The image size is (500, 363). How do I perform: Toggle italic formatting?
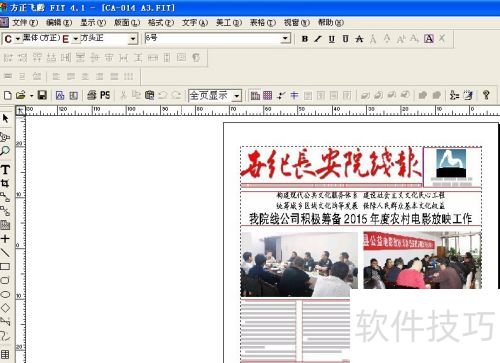coord(318,39)
